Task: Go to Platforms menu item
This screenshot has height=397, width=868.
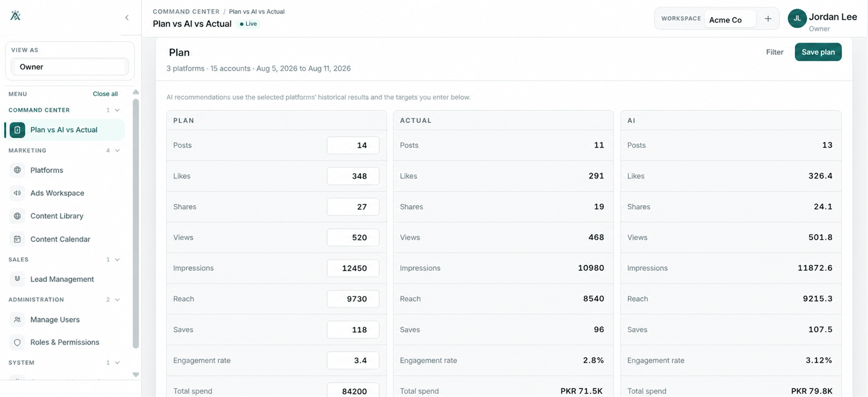Action: point(65,170)
